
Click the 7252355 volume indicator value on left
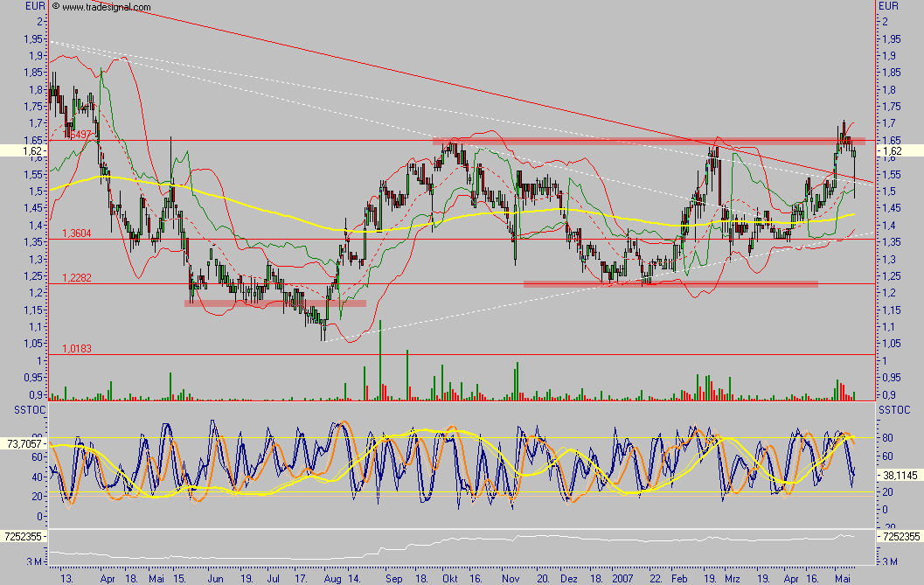24,536
